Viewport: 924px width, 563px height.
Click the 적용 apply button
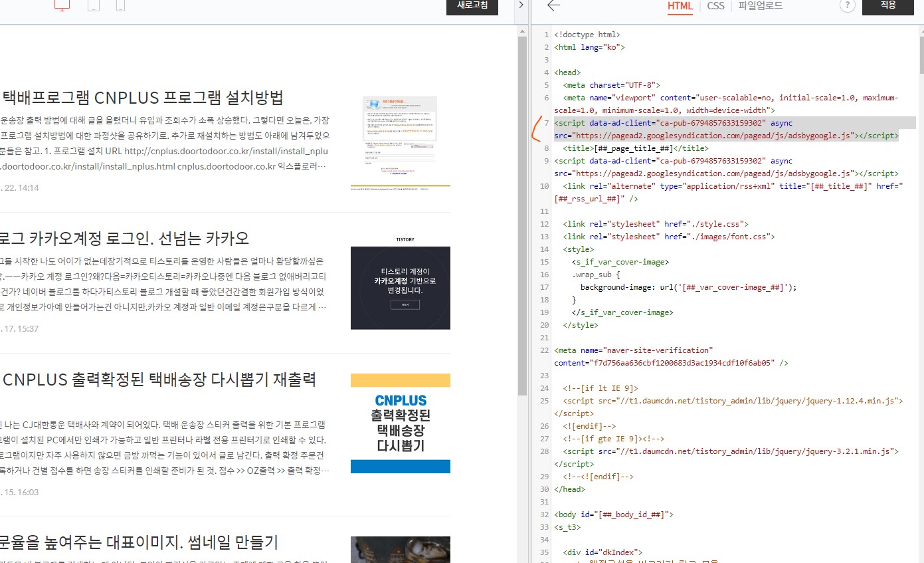888,6
